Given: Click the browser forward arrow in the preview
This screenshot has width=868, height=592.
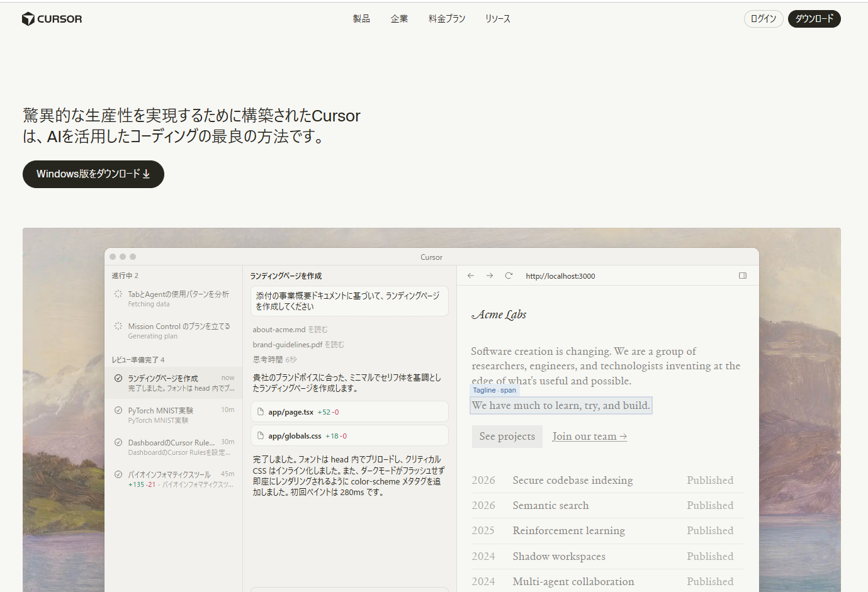Looking at the screenshot, I should (x=489, y=276).
